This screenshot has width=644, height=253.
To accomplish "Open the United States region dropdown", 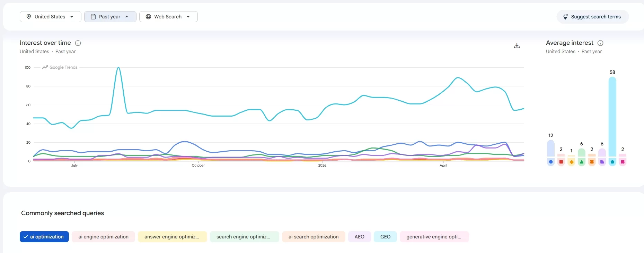I will click(x=51, y=17).
